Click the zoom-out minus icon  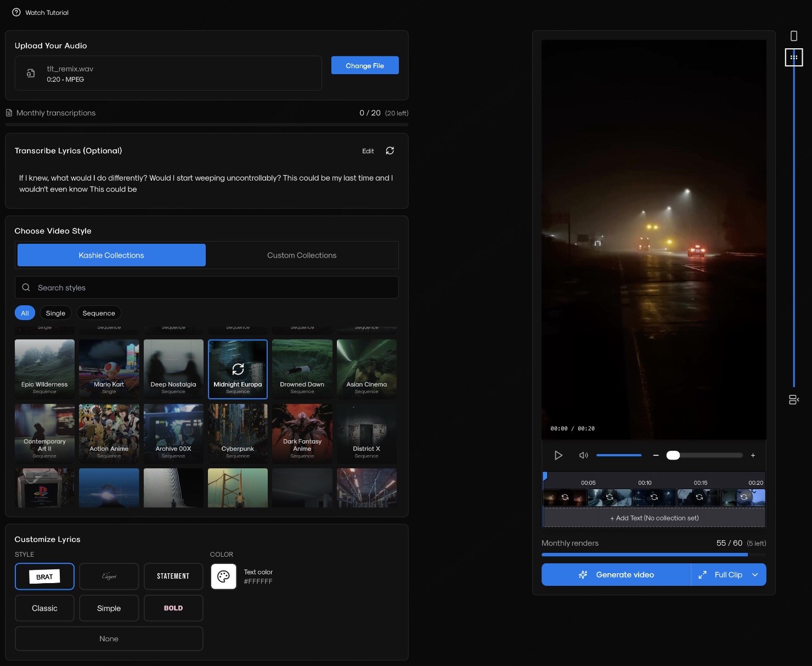pyautogui.click(x=656, y=455)
